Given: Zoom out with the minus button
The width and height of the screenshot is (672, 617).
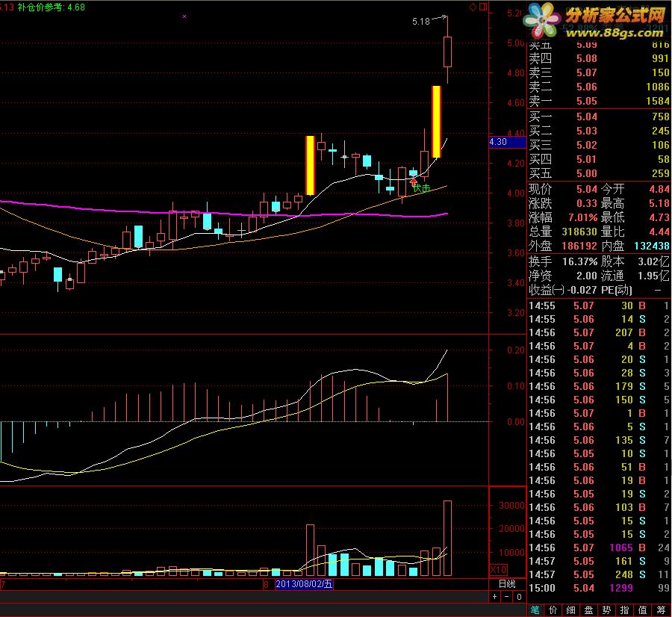Looking at the screenshot, I should tap(507, 596).
